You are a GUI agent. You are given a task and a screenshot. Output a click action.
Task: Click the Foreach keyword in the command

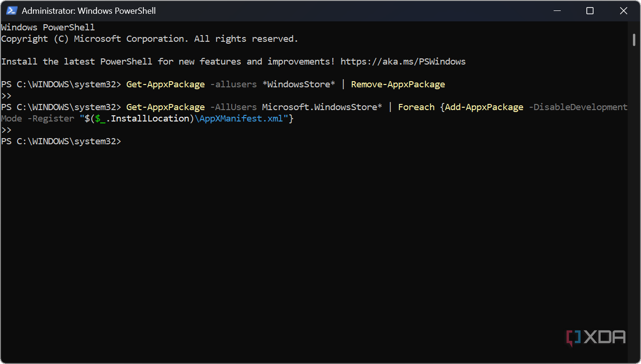[416, 107]
